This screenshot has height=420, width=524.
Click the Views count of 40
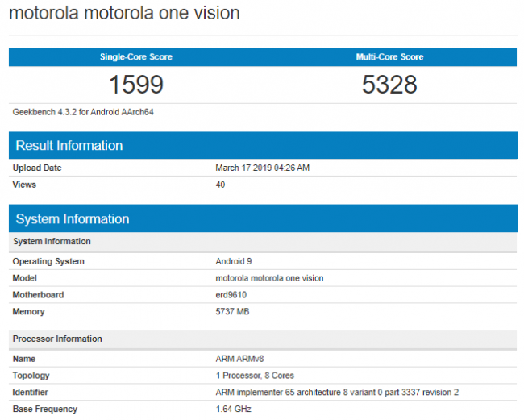(x=220, y=185)
